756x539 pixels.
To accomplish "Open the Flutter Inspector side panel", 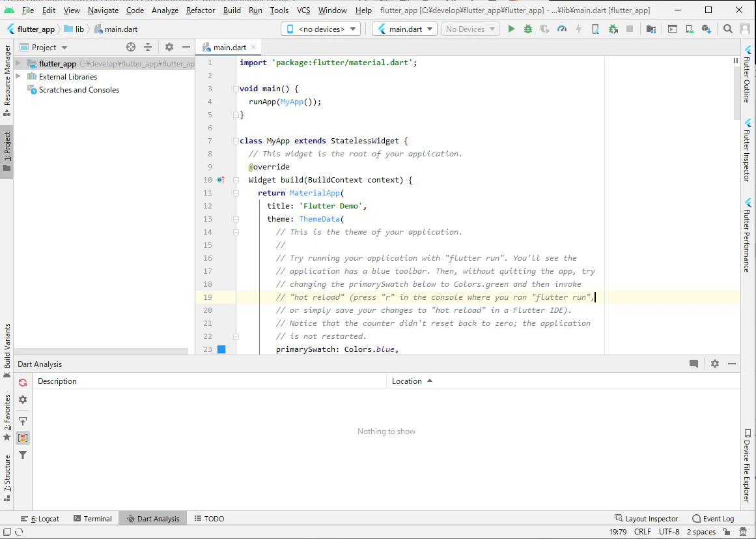I will (748, 150).
